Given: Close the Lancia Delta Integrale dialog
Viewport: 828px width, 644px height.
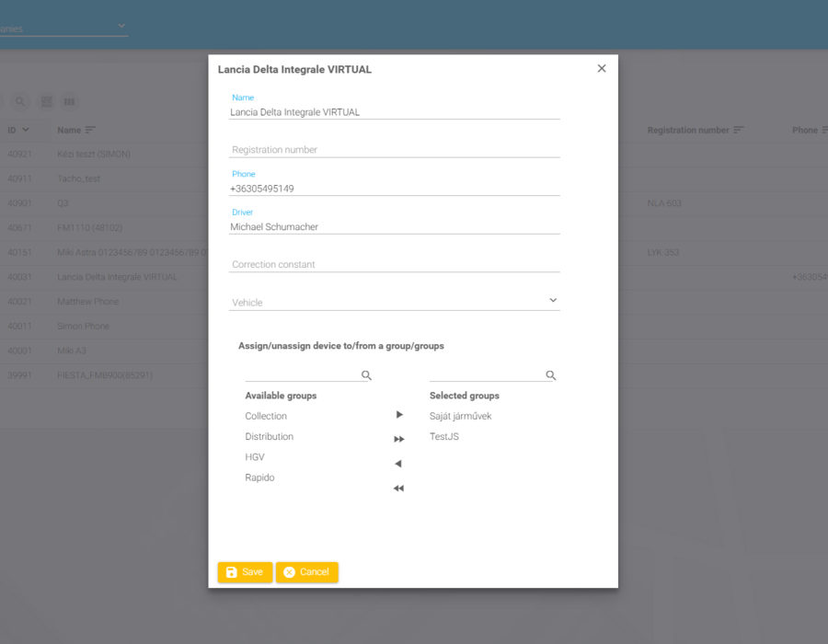Looking at the screenshot, I should pos(602,69).
